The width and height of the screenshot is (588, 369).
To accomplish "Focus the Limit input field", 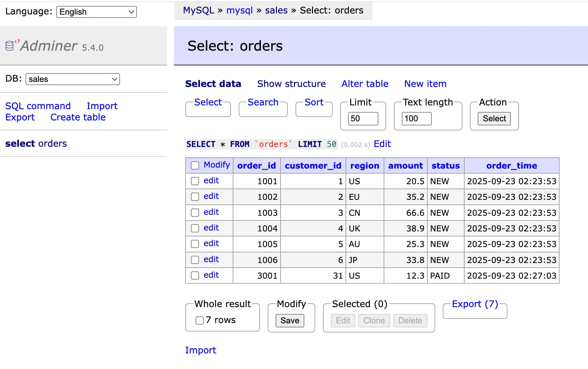I will (x=363, y=119).
